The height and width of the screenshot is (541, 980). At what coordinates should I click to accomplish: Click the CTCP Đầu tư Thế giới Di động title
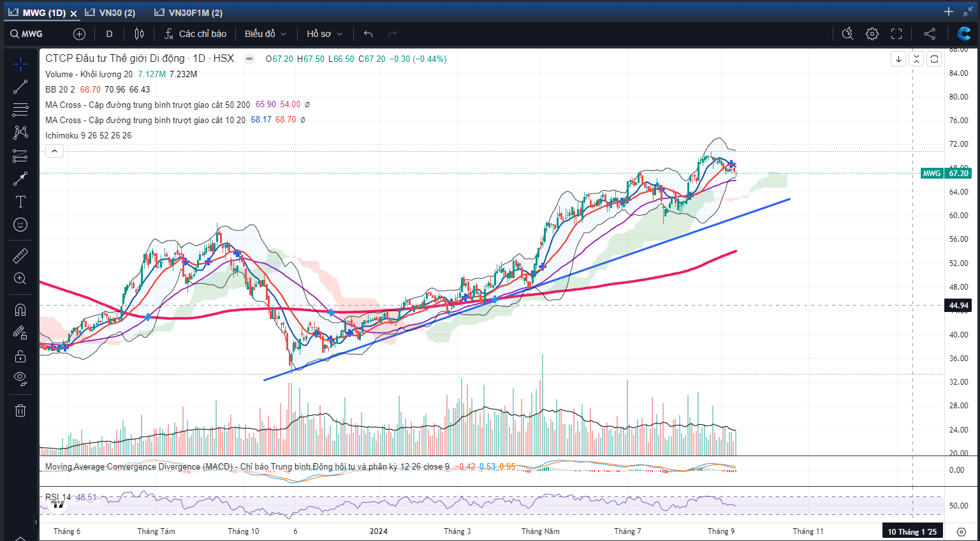coord(115,58)
